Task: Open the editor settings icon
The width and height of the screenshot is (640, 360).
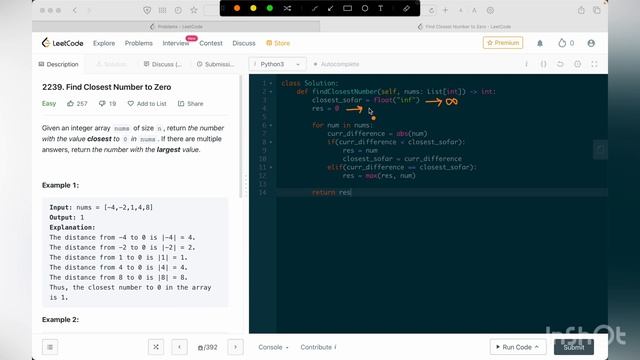Action: (x=577, y=64)
